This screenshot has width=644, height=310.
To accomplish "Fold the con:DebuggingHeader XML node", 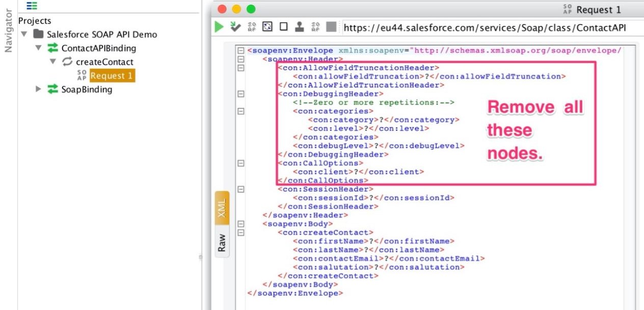I will click(240, 94).
